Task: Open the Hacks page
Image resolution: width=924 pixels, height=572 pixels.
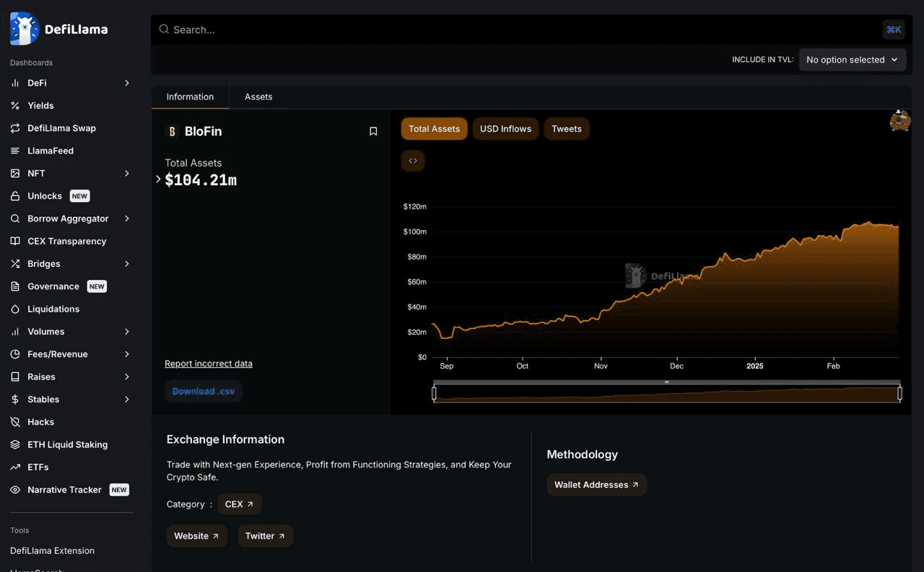Action: (40, 422)
